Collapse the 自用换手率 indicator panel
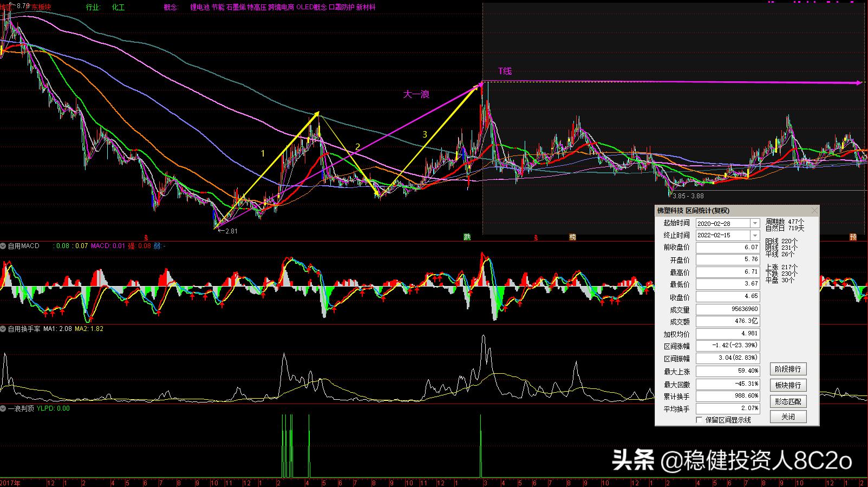 coord(3,329)
